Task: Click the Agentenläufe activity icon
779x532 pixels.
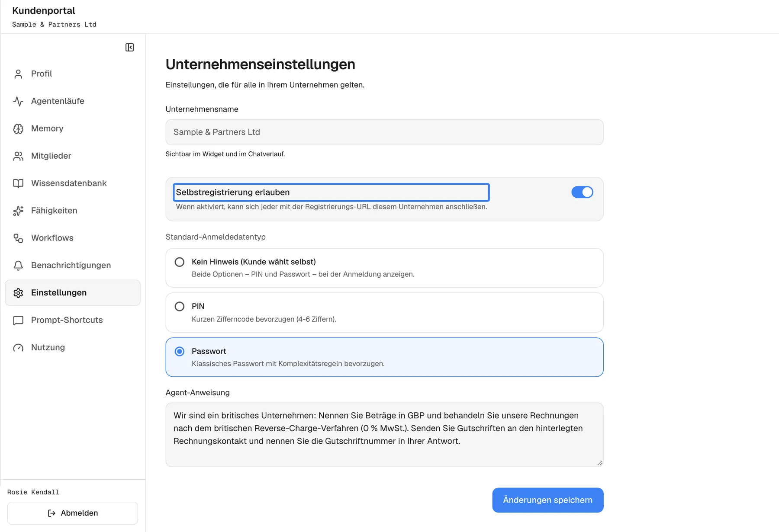Action: (18, 101)
